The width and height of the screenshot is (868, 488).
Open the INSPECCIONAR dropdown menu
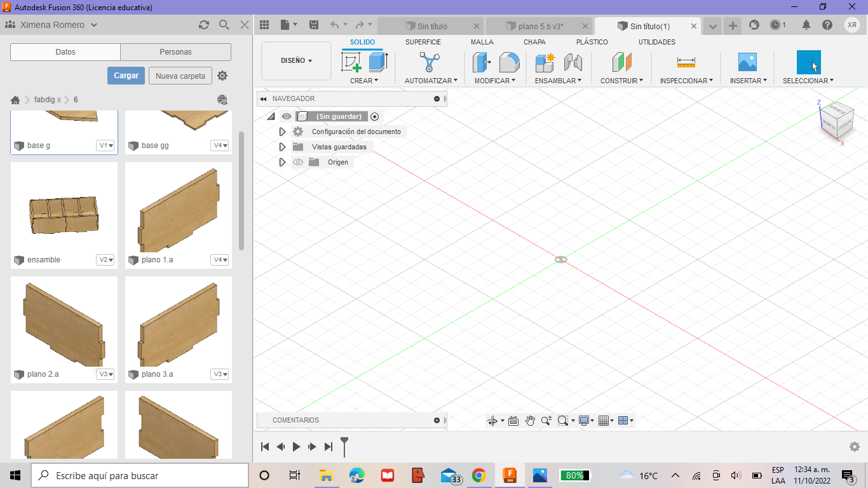tap(686, 81)
